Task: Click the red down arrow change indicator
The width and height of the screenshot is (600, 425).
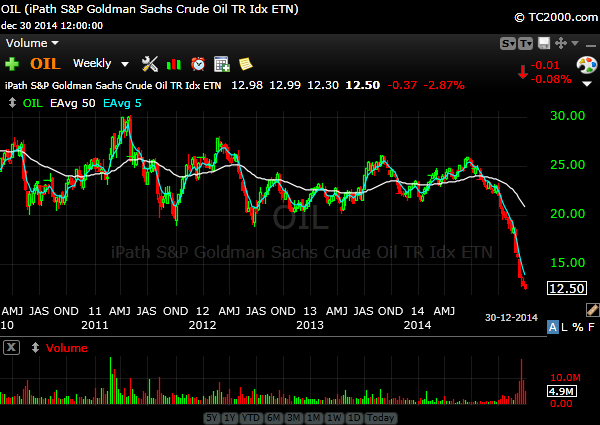Action: pos(523,72)
